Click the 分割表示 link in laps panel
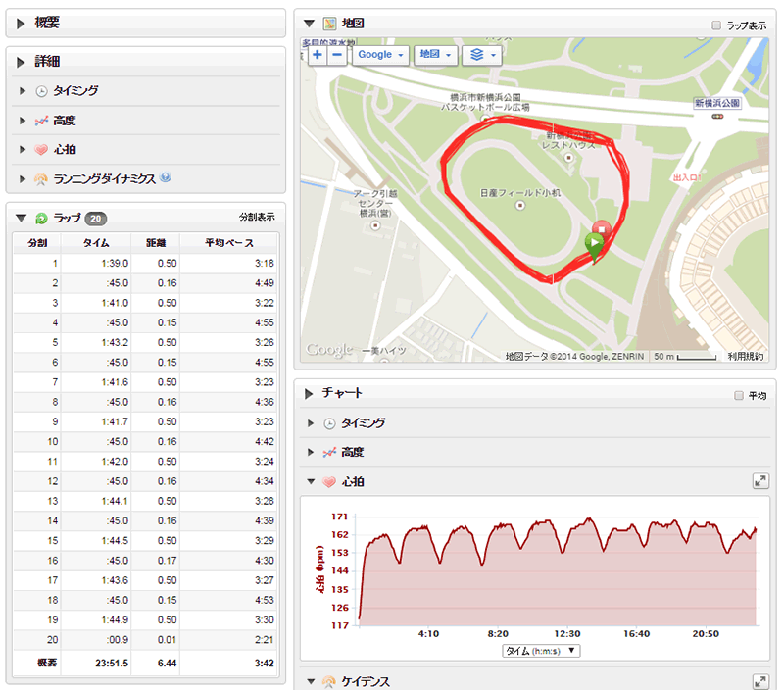Image resolution: width=784 pixels, height=690 pixels. [257, 217]
